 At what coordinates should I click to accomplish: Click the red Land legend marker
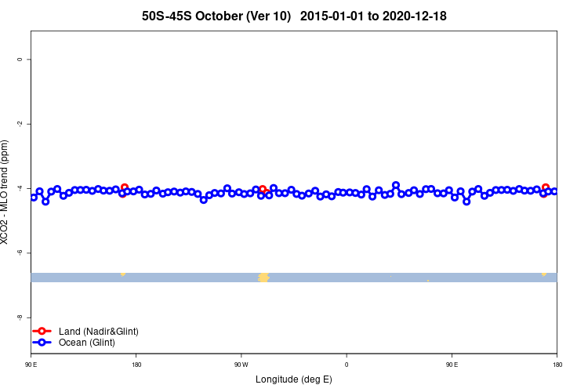coord(42,331)
